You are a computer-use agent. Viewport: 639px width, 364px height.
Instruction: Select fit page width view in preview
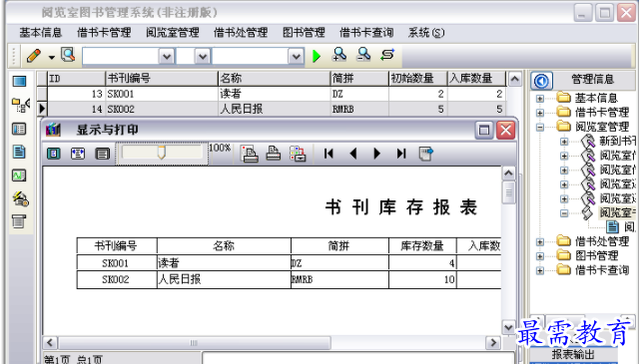pyautogui.click(x=78, y=154)
